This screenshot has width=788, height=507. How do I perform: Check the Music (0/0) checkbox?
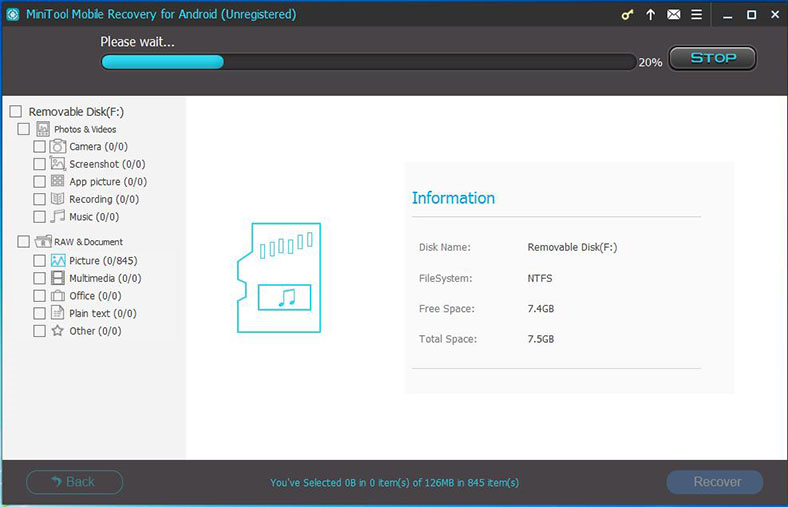click(39, 217)
